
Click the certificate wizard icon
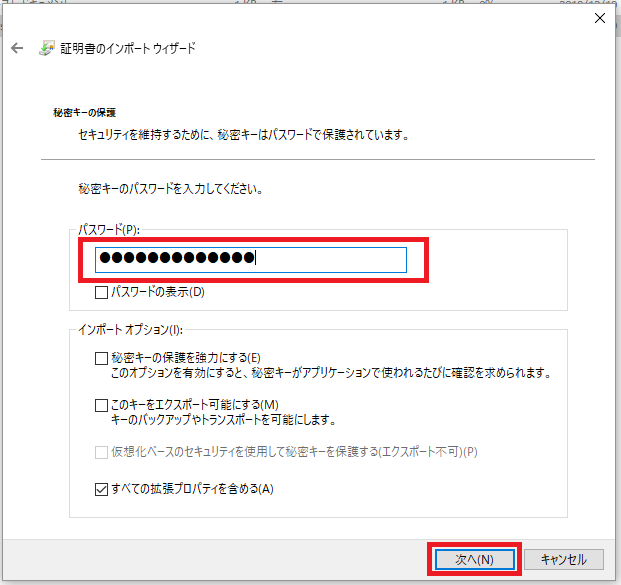[x=47, y=48]
